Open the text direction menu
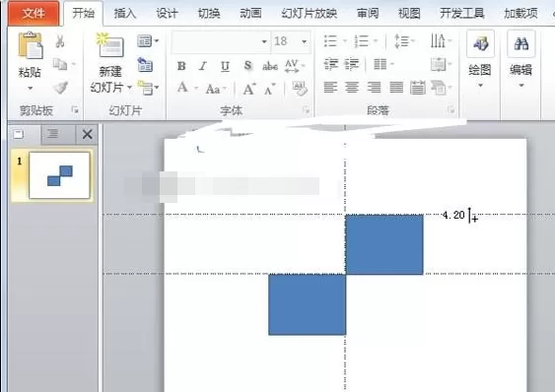The height and width of the screenshot is (392, 555). coord(442,40)
